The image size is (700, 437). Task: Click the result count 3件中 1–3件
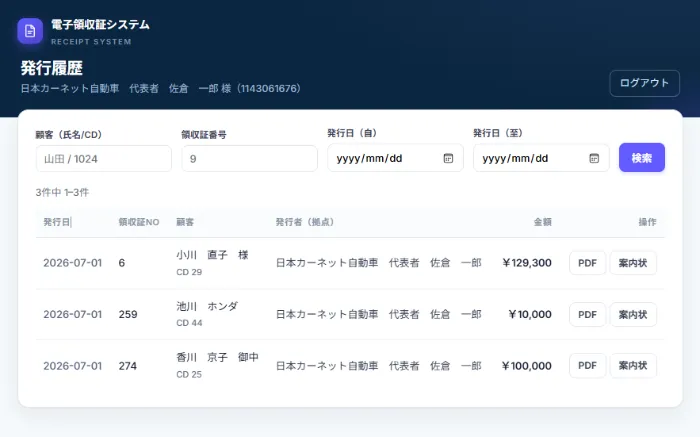62,192
